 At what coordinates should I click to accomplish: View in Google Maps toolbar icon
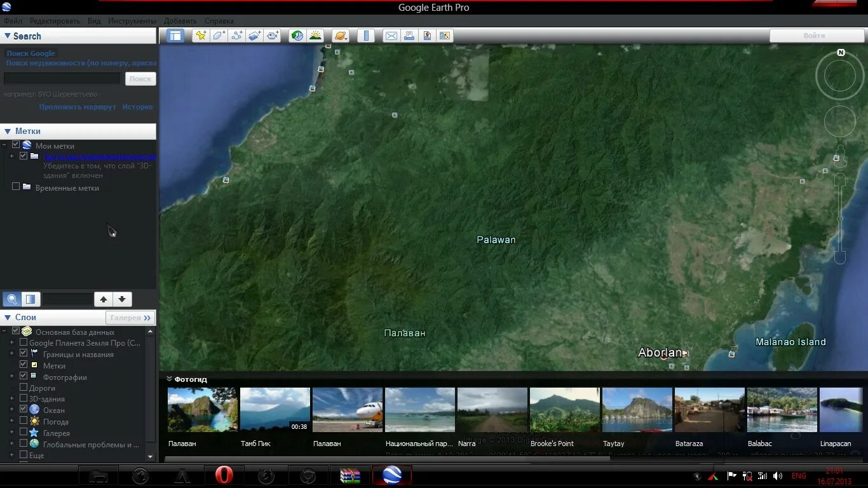[x=445, y=36]
